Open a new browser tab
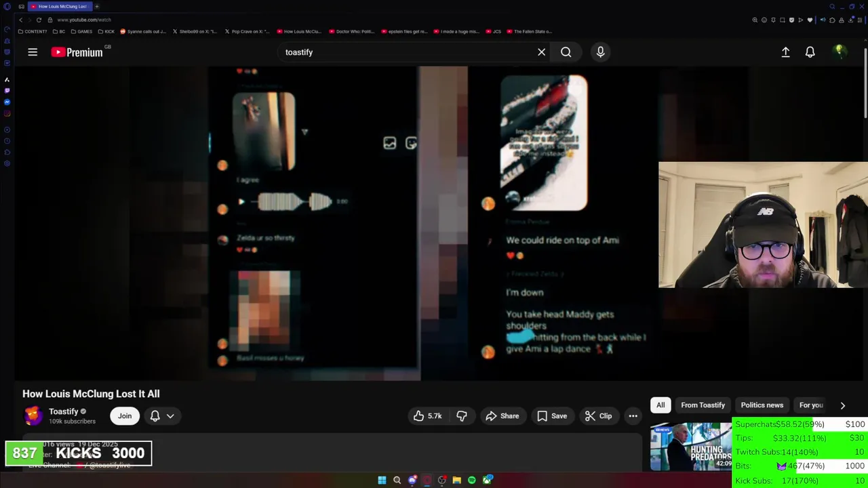Screen dimensions: 868x488 tap(97, 6)
